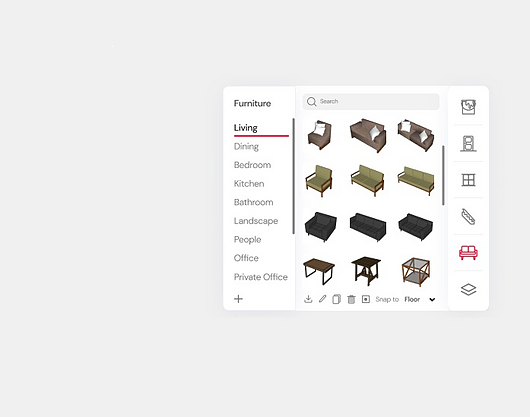Click the red furniture sofa icon
Screen dimensions: 530x417
pyautogui.click(x=468, y=252)
